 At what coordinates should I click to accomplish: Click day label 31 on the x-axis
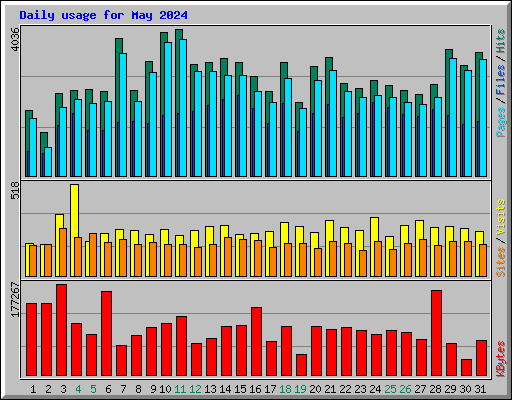click(480, 389)
